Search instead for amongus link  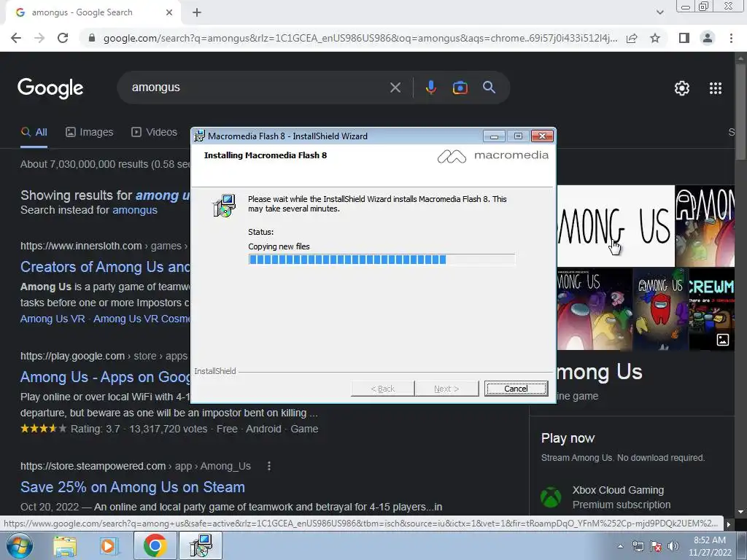click(x=135, y=210)
